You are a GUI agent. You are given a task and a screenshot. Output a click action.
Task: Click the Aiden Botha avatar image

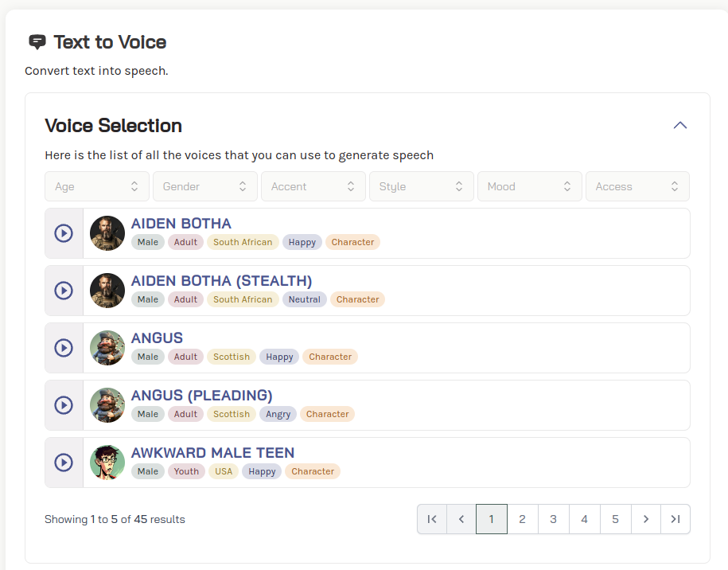(107, 233)
